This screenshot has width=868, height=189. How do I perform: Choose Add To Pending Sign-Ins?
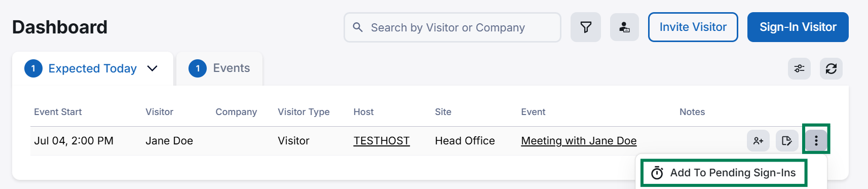click(724, 173)
